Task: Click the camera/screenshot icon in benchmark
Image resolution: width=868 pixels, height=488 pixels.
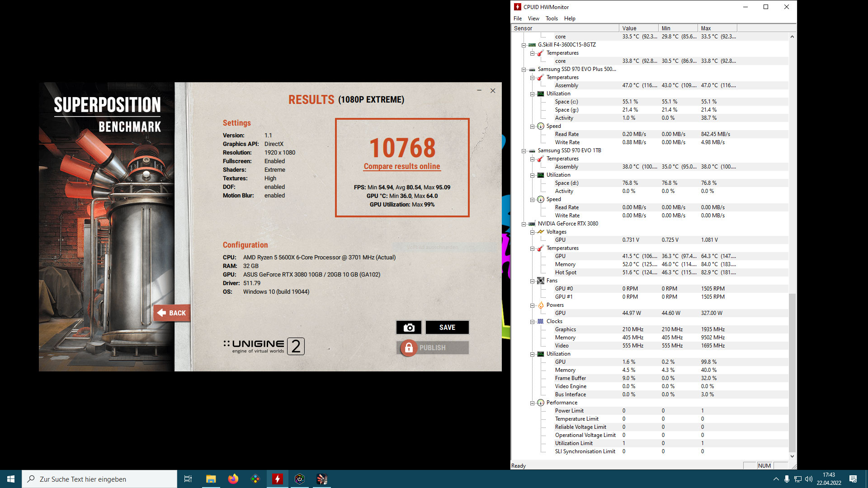Action: click(x=410, y=327)
